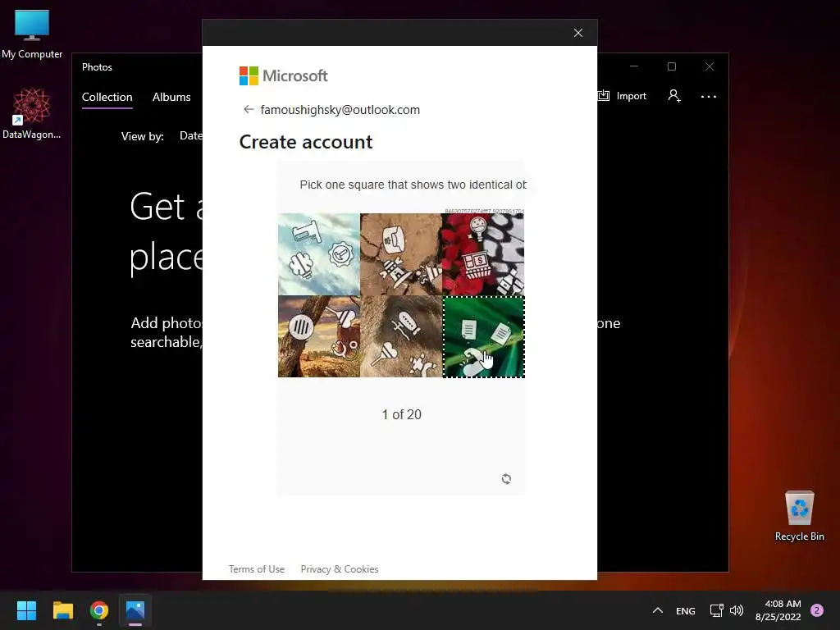
Task: Pick the red leaves puzzle square
Action: tap(483, 254)
